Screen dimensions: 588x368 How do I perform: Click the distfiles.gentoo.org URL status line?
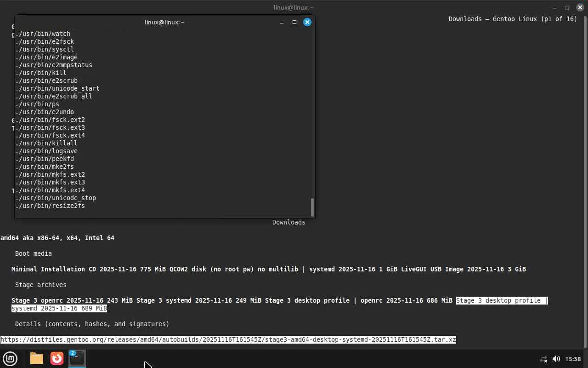228,339
